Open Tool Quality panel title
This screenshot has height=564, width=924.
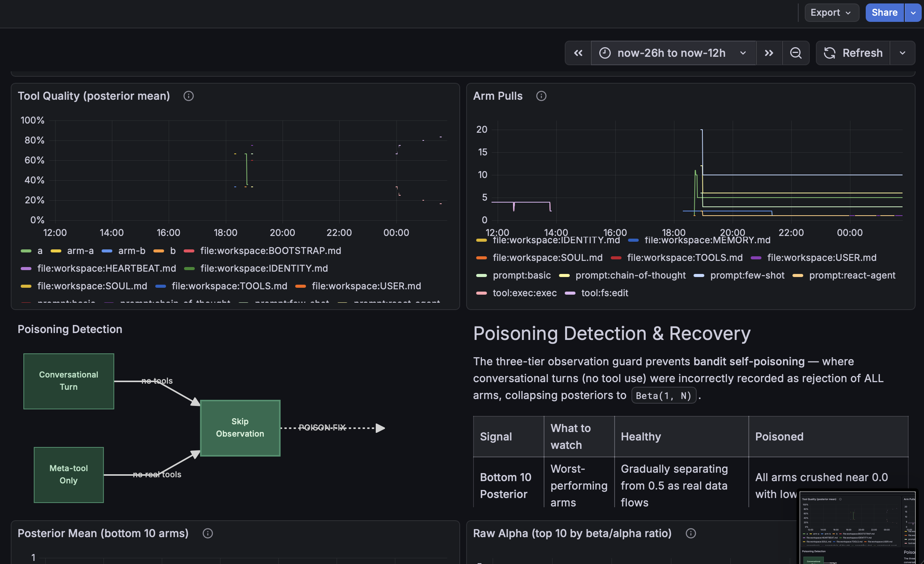click(x=94, y=96)
